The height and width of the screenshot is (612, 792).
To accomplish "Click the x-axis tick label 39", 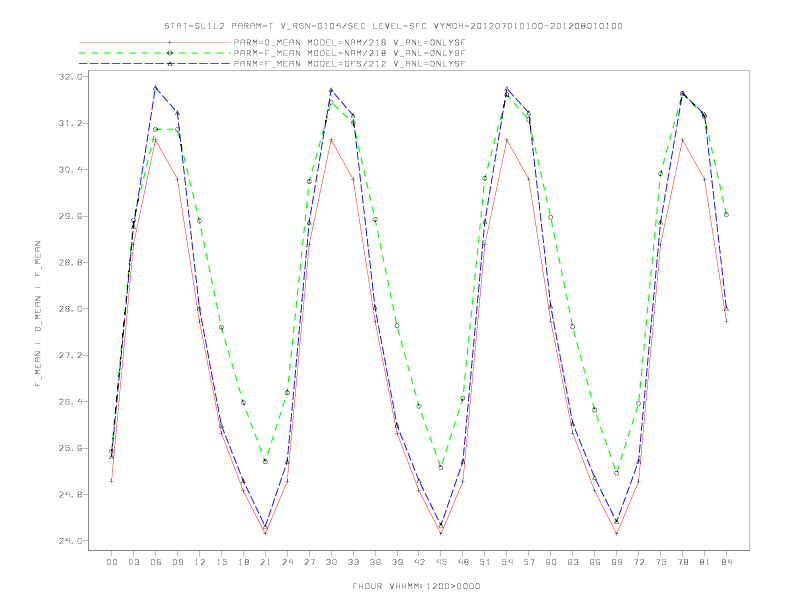I will (x=398, y=562).
